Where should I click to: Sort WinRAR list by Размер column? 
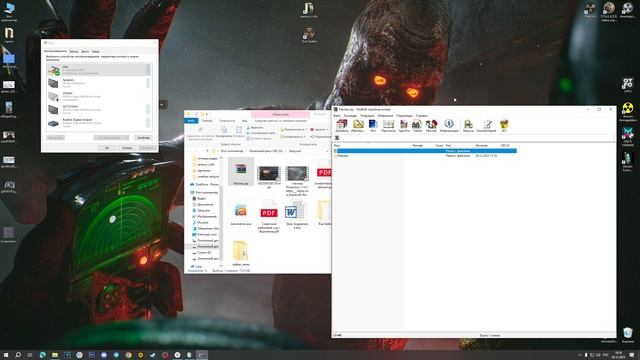[418, 146]
